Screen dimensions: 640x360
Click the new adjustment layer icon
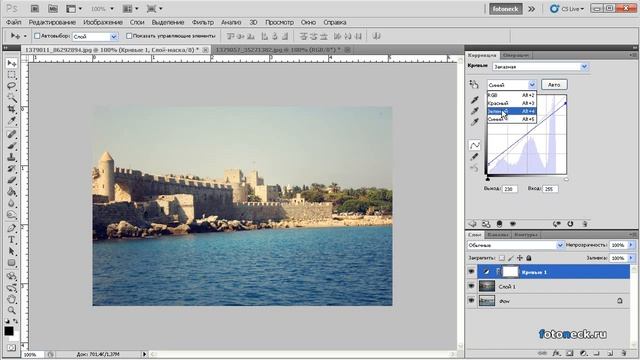coord(584,353)
